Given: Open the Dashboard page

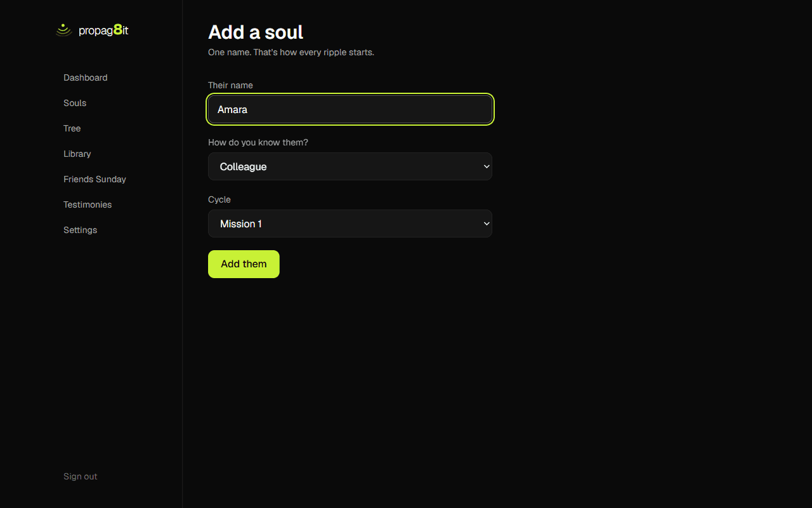Looking at the screenshot, I should tap(86, 77).
